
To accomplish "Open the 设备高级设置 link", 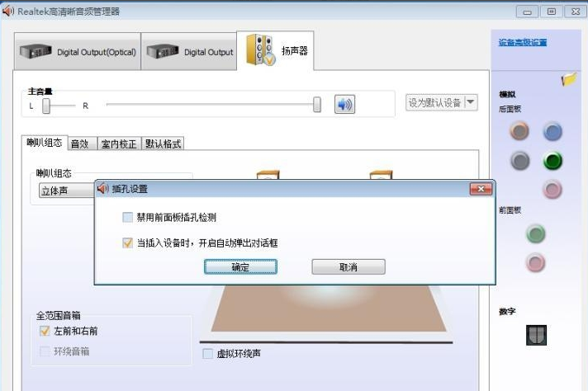I will pos(523,42).
